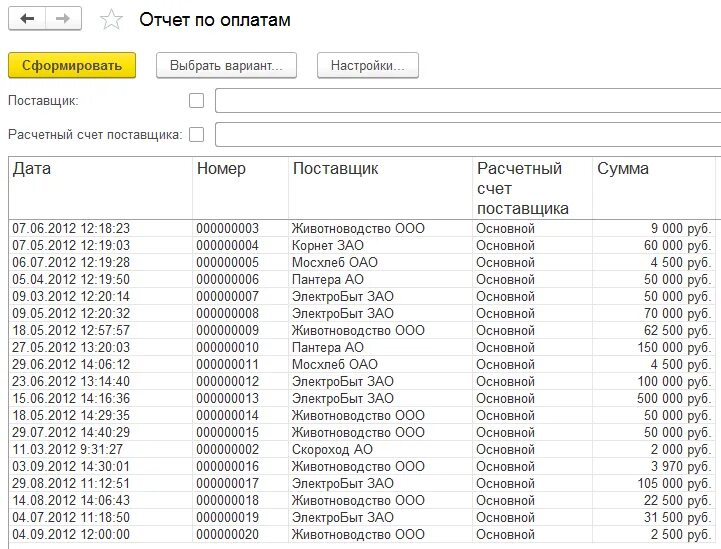
Task: Select the Номер column header
Action: click(240, 188)
